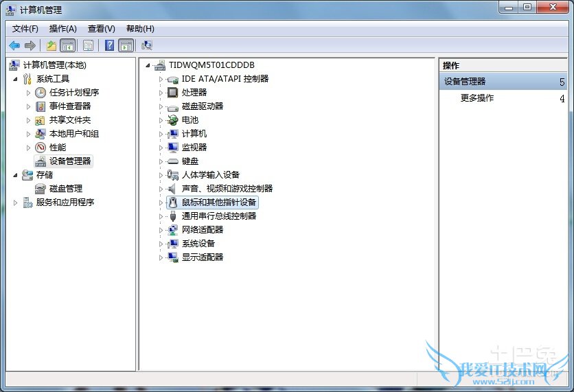Screen dimensions: 574x392
Task: Click the 鼠标和其他指针设备 mouse icon
Action: (x=173, y=203)
